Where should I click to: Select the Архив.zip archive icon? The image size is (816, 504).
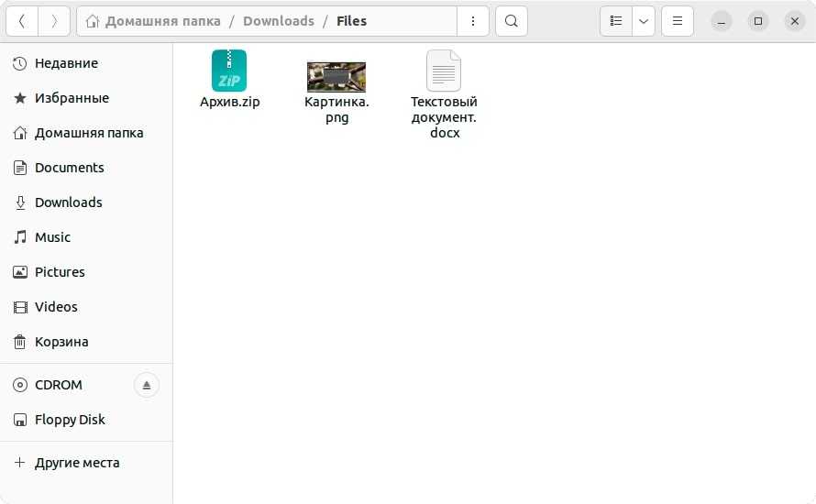(229, 71)
